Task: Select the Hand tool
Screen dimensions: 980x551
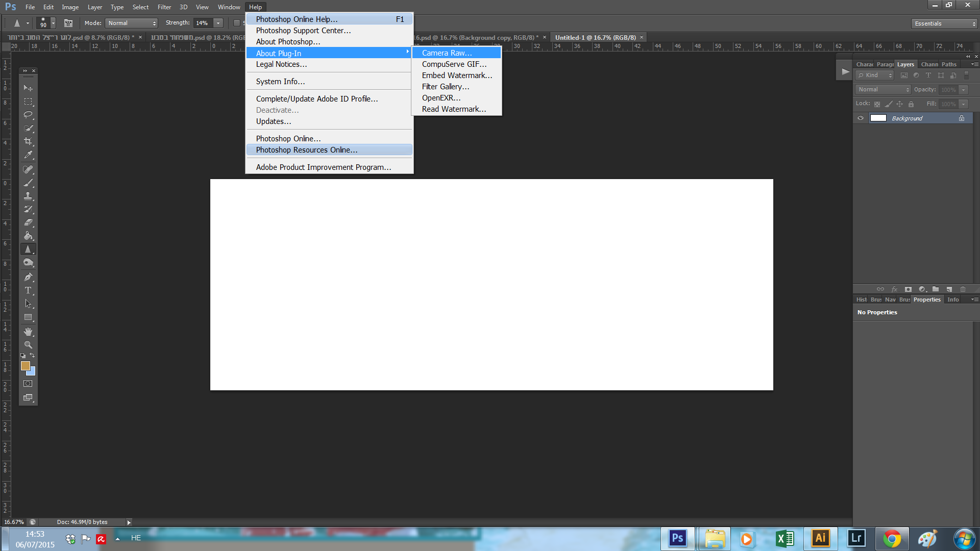Action: (28, 332)
